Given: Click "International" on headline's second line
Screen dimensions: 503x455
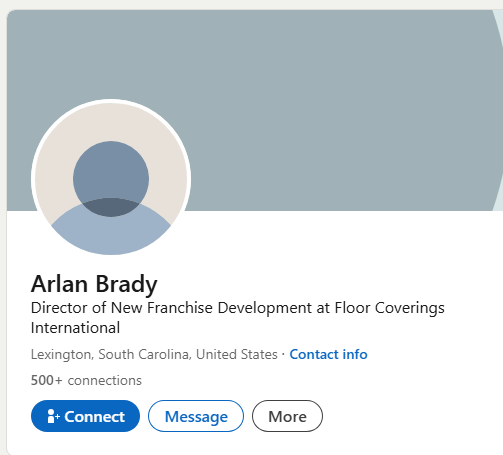Looking at the screenshot, I should (x=75, y=328).
